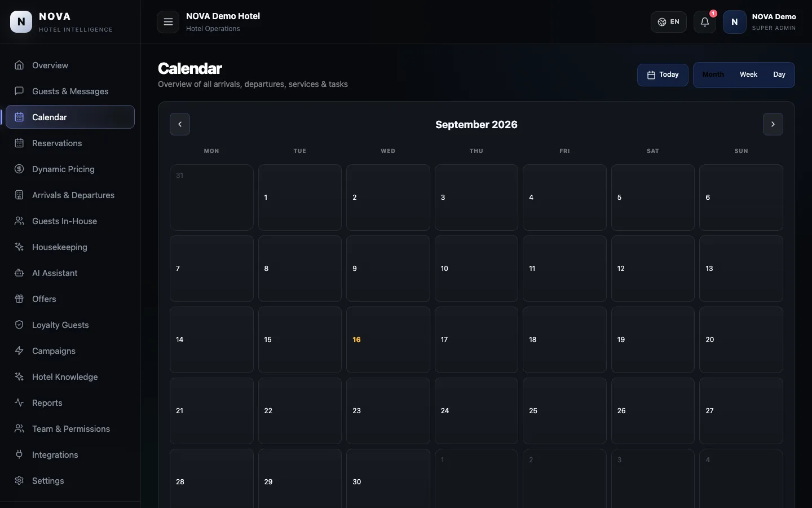Click the Guests In-House people icon
Image resolution: width=812 pixels, height=508 pixels.
coord(19,221)
